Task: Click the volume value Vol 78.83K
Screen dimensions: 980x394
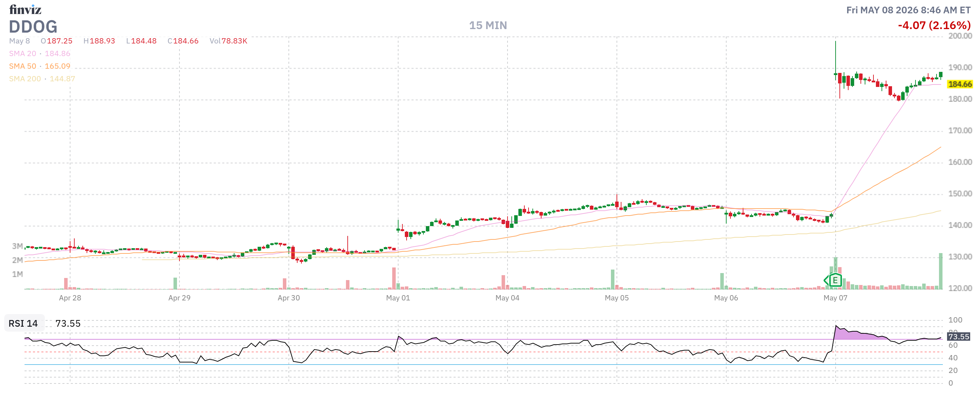Action: click(228, 41)
